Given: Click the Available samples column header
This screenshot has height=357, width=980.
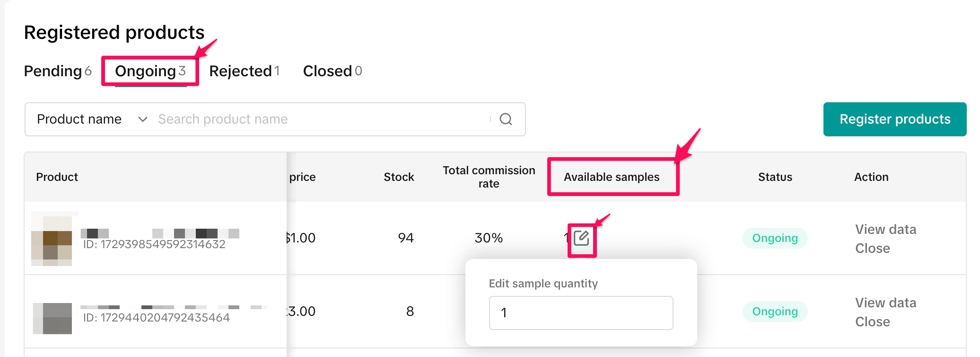Looking at the screenshot, I should click(611, 177).
